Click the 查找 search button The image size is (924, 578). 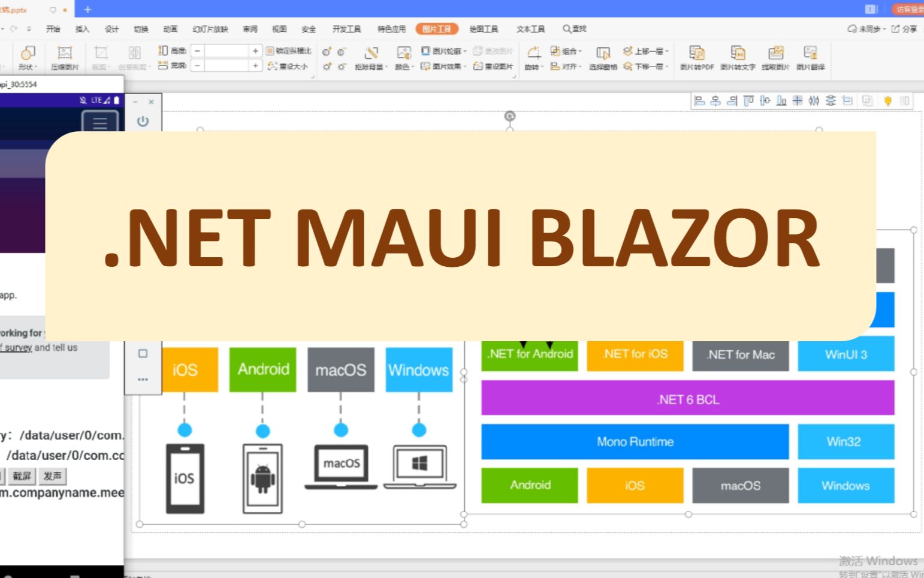(575, 29)
